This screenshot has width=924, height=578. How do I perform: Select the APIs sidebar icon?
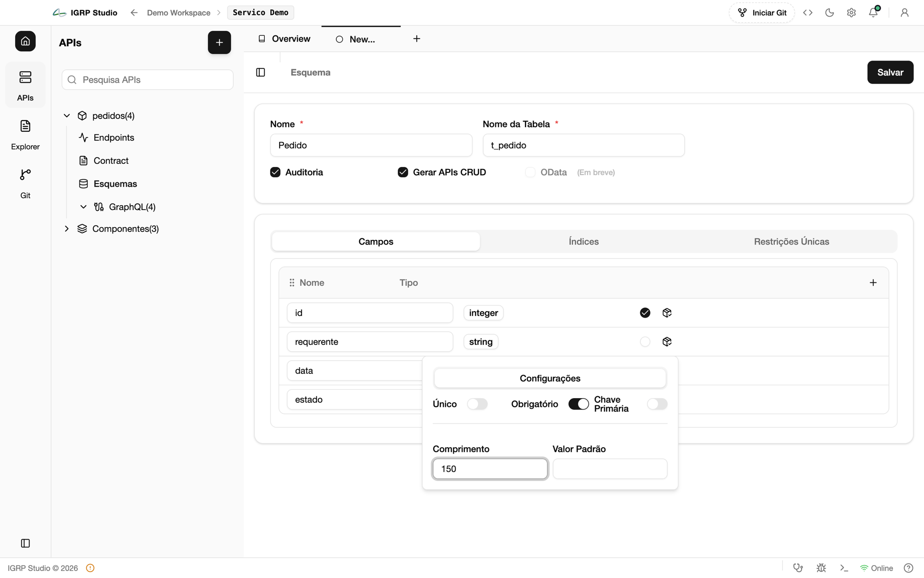coord(25,86)
